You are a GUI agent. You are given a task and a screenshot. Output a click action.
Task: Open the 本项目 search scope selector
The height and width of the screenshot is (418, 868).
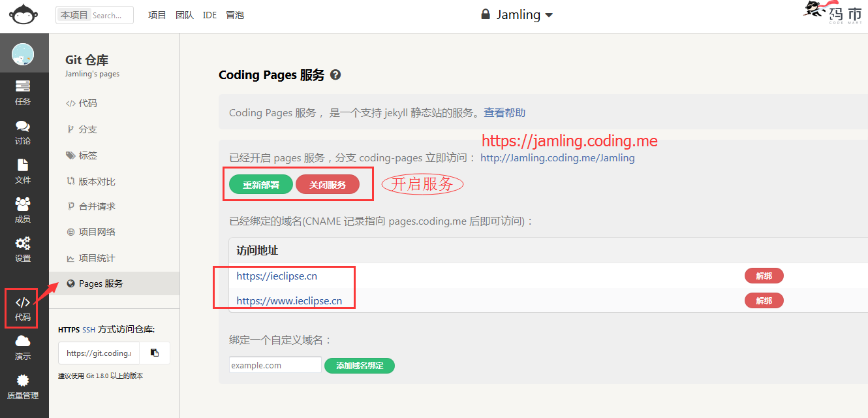(74, 15)
